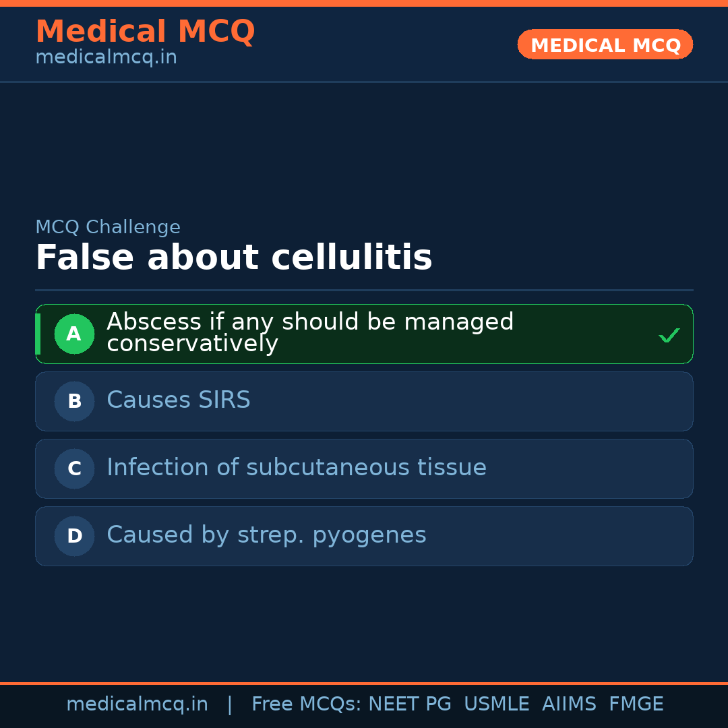
Task: Pick the C letter circle
Action: (x=74, y=468)
